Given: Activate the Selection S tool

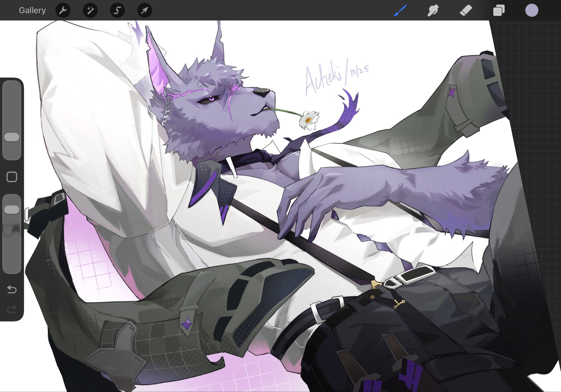Looking at the screenshot, I should pos(117,10).
